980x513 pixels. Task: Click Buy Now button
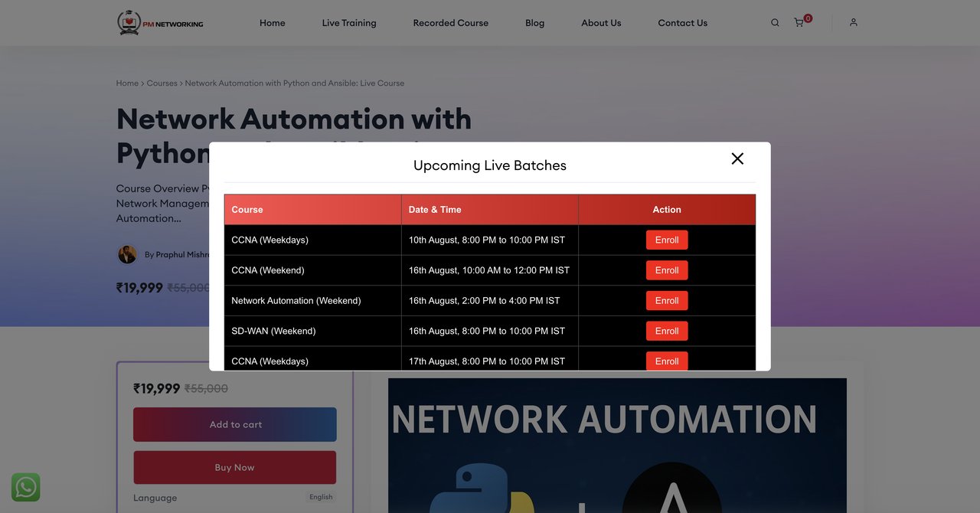[x=235, y=467]
